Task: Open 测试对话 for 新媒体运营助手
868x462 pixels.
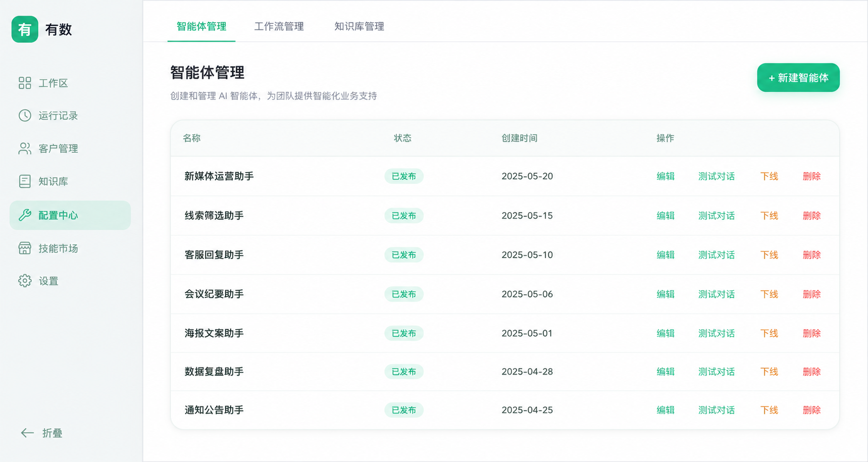Action: (x=717, y=176)
